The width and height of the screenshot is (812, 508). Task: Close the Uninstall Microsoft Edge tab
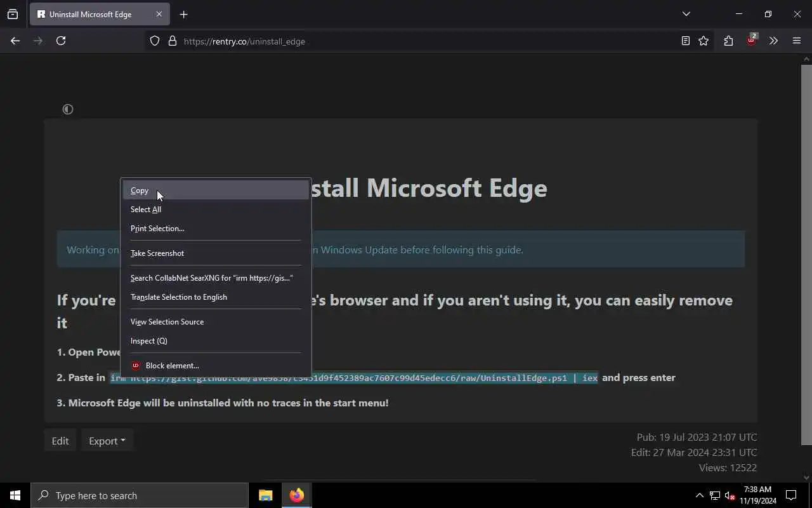159,14
